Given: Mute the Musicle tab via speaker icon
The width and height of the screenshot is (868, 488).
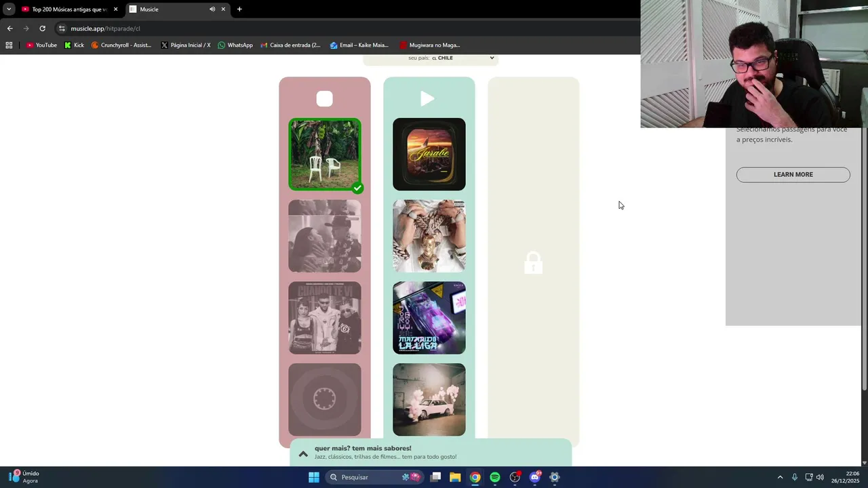Looking at the screenshot, I should tap(212, 9).
